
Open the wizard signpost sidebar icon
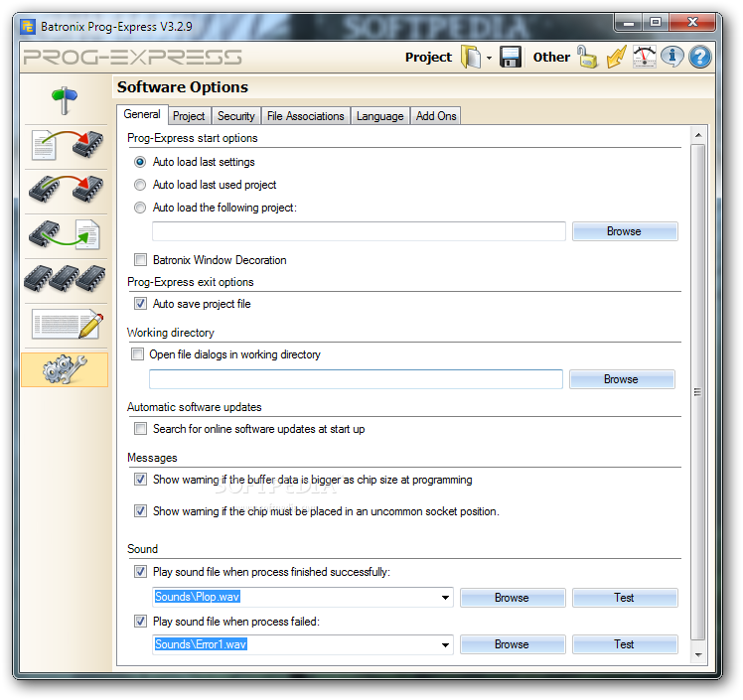click(x=65, y=100)
